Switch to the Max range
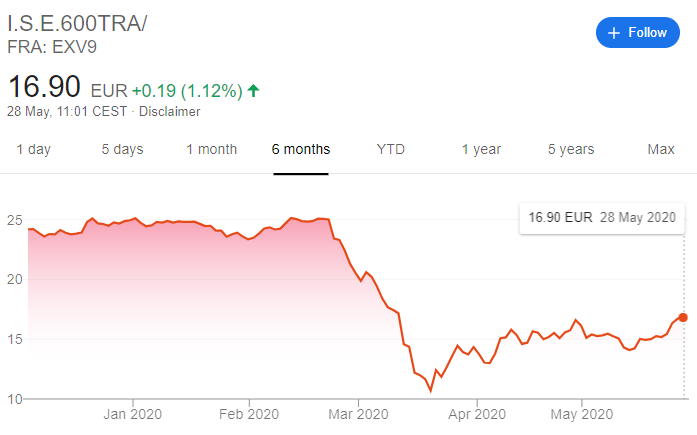The width and height of the screenshot is (697, 435). [x=661, y=149]
